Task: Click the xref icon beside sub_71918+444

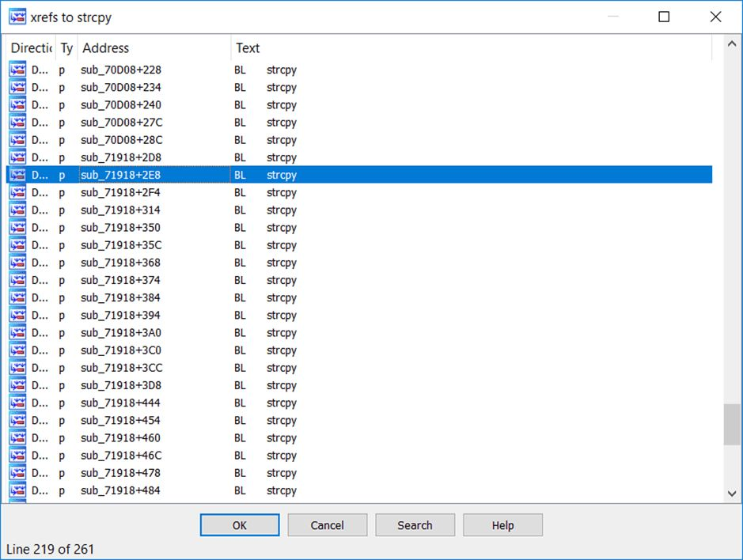Action: point(17,403)
